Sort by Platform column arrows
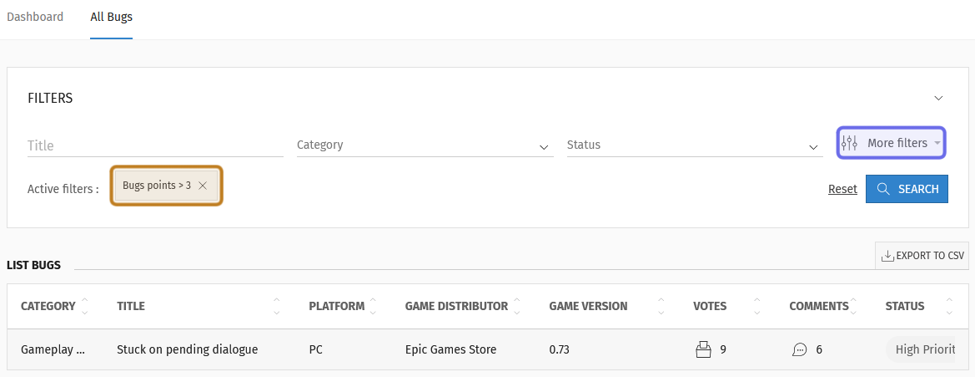975x377 pixels. coord(373,305)
